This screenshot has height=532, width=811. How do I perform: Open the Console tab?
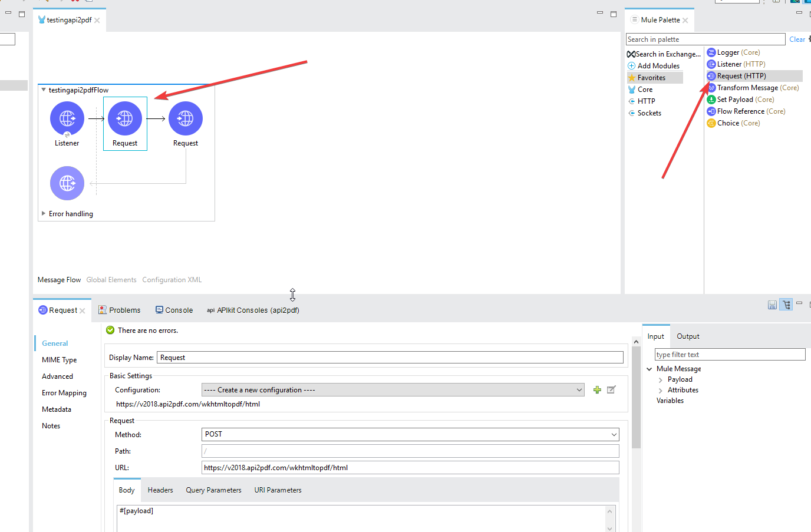point(174,310)
